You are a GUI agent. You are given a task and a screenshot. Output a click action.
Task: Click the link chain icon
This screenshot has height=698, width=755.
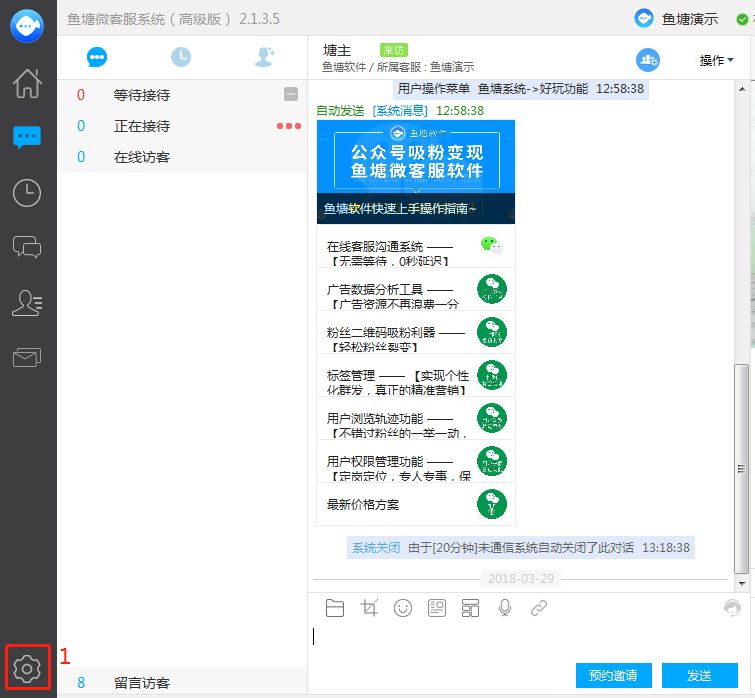tap(539, 608)
